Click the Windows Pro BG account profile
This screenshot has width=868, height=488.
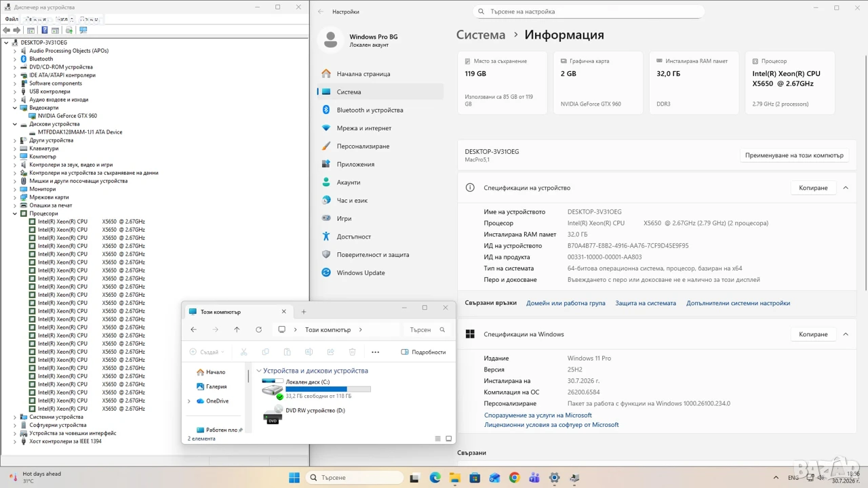(x=360, y=40)
